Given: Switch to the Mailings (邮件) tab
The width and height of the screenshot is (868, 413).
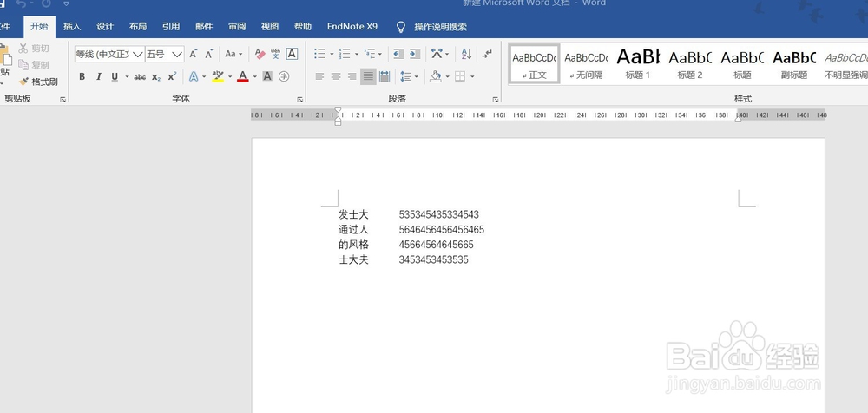Looking at the screenshot, I should (204, 27).
